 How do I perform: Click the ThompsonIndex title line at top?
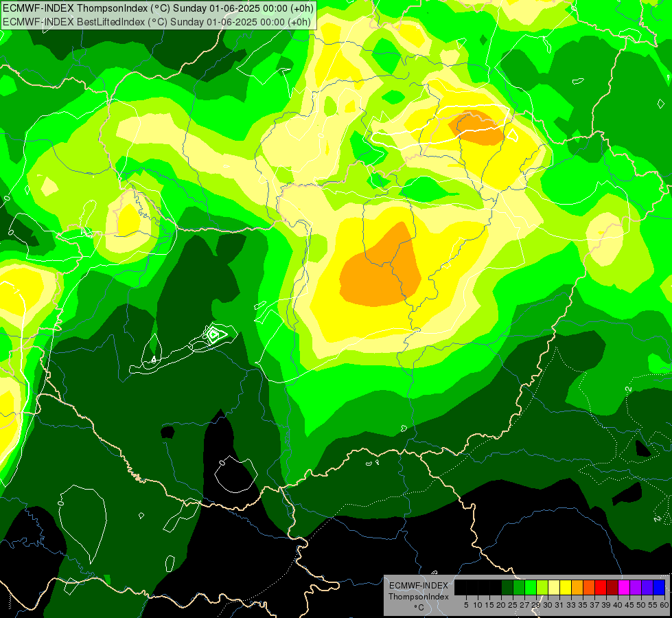(158, 8)
